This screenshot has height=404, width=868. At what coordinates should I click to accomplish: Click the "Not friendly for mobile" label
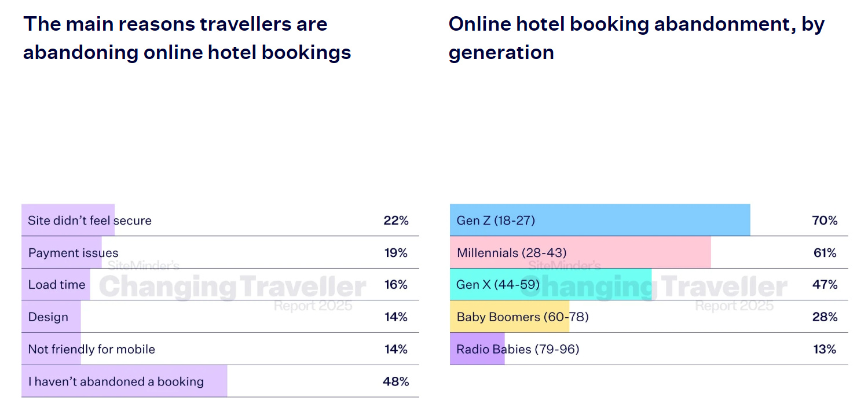click(91, 350)
